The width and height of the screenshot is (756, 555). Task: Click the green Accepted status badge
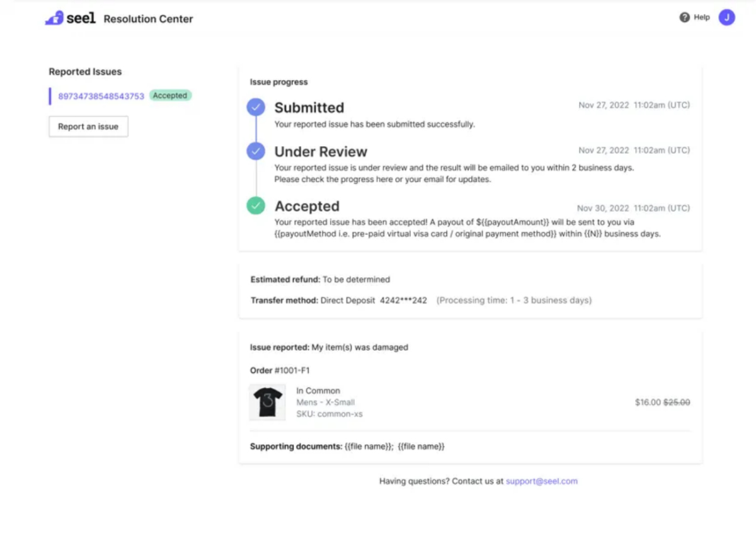coord(170,96)
